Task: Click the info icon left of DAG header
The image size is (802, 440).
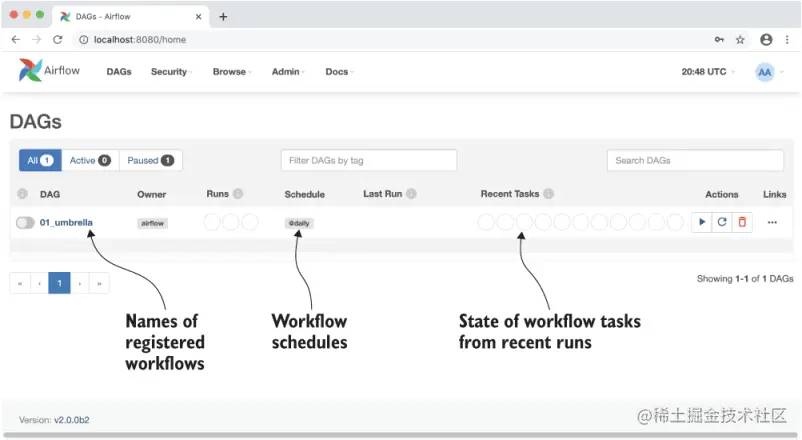Action: (22, 194)
